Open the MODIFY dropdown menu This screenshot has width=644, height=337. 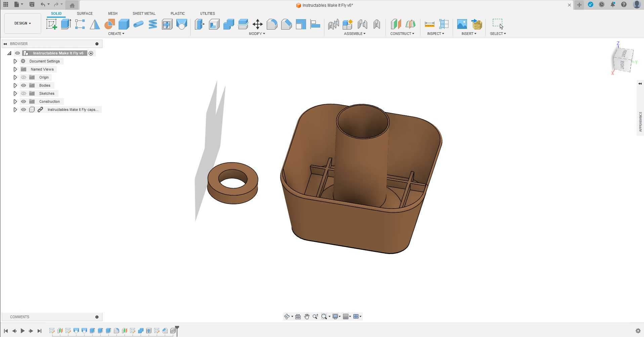[x=257, y=34]
